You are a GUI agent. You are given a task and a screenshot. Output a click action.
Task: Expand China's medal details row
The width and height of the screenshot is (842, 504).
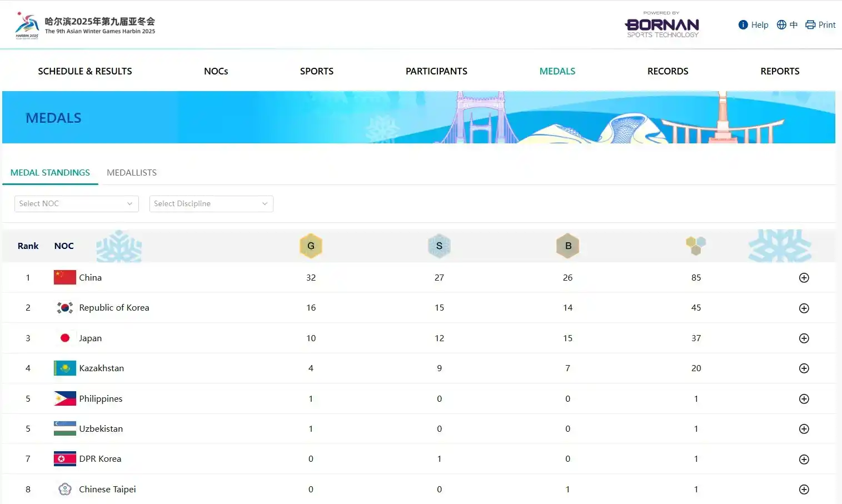[x=804, y=278]
